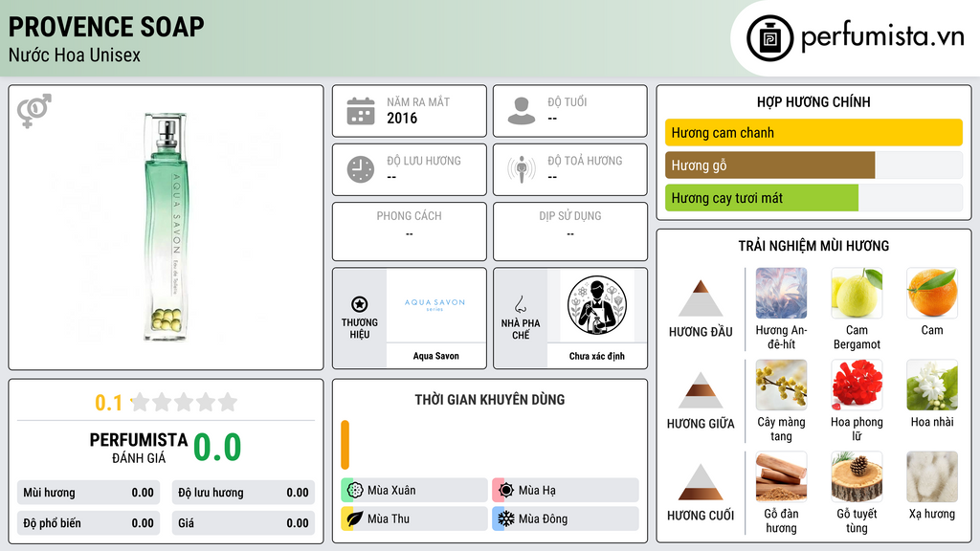This screenshot has height=551, width=980.
Task: Open the Gỗ tuyết tùng note image
Action: [857, 477]
